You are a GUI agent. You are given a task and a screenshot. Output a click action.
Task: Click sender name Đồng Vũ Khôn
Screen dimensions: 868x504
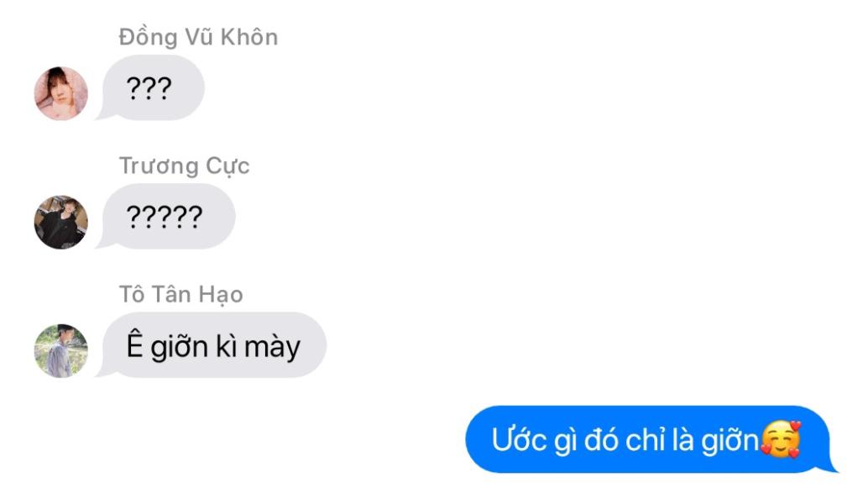coord(198,37)
